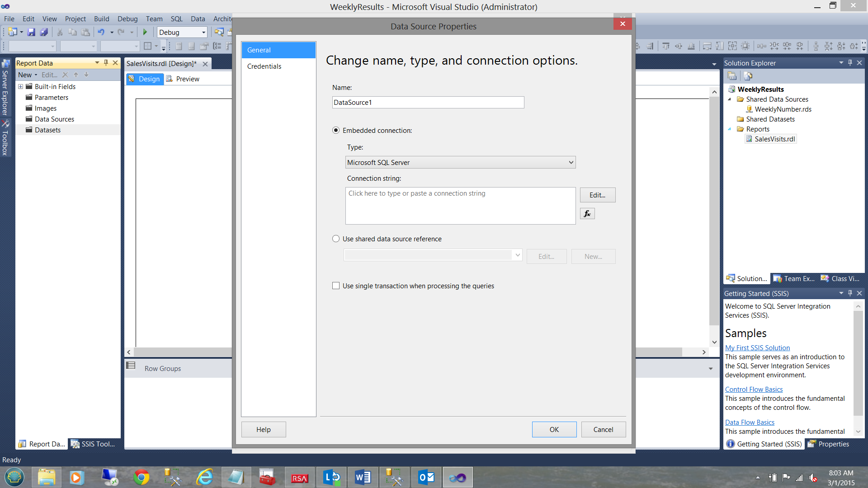Click Save icon in toolbar
The width and height of the screenshot is (868, 488).
[31, 32]
